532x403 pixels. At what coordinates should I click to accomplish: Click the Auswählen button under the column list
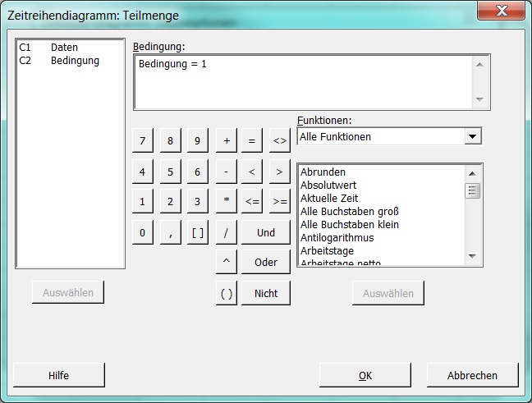[x=68, y=292]
